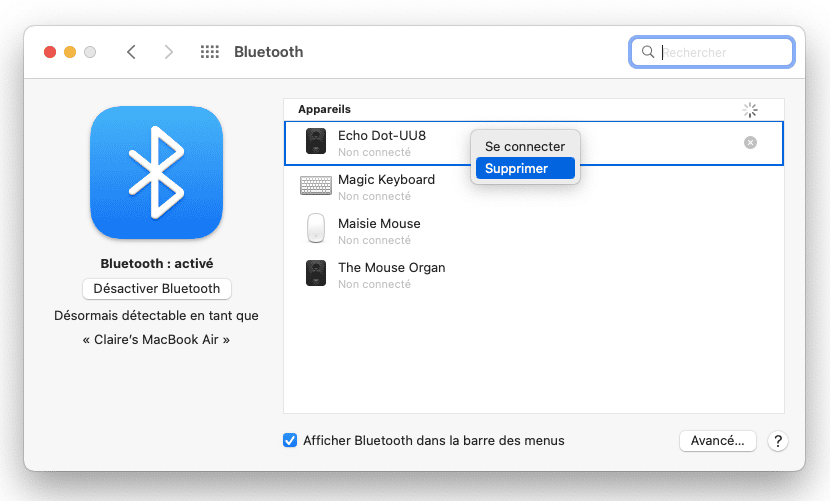Select The Mouse Organ row
Screen dimensions: 830x501
click(x=534, y=275)
